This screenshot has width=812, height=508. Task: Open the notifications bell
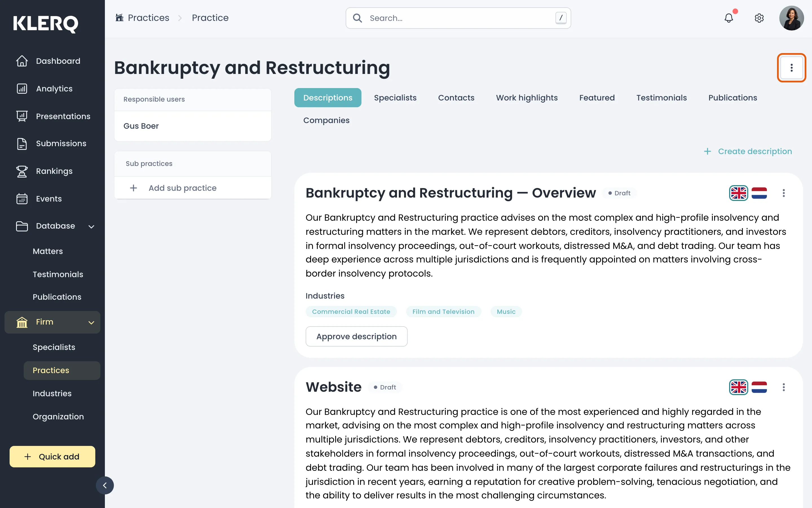(729, 18)
